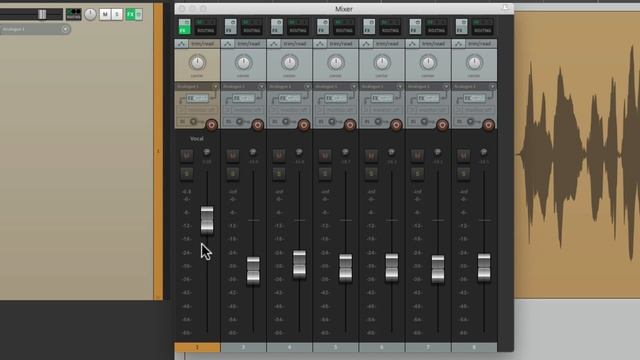Screen dimensions: 640x360
Task: Solo mixer track 6
Action: pyautogui.click(x=371, y=173)
